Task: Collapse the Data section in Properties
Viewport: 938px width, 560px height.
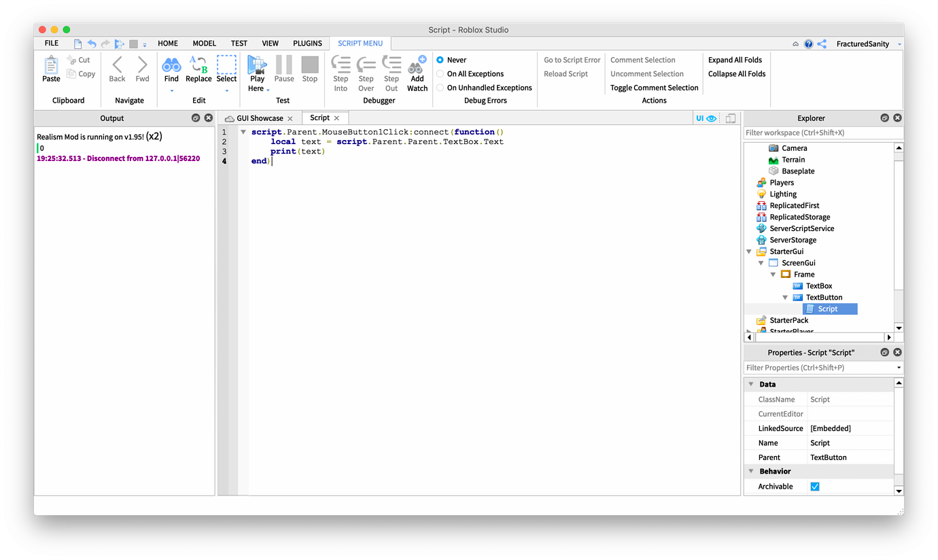Action: coord(751,384)
